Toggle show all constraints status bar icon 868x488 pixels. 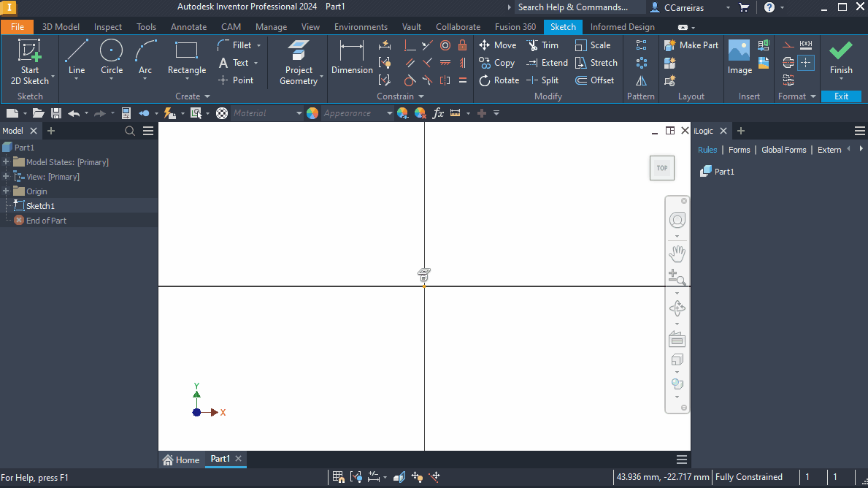(x=356, y=477)
